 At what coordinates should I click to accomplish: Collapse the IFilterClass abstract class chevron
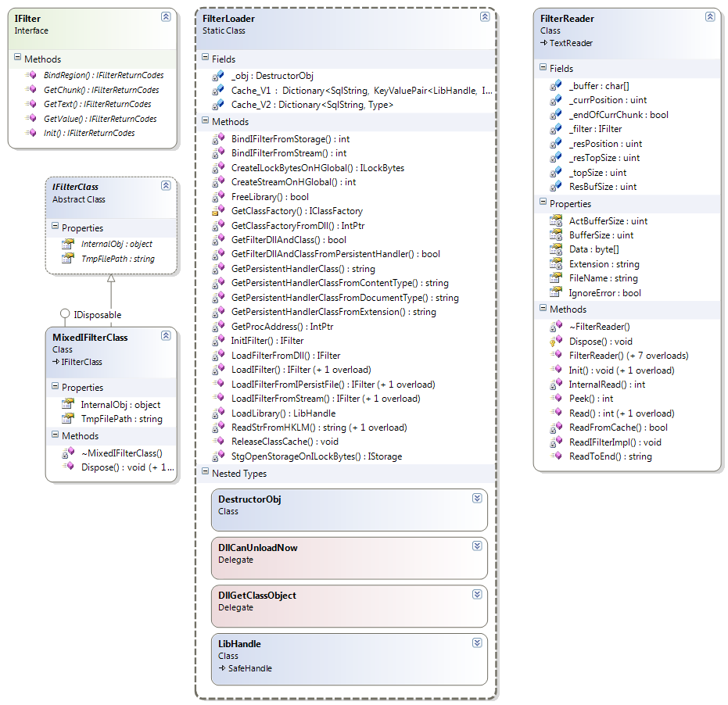pos(166,186)
